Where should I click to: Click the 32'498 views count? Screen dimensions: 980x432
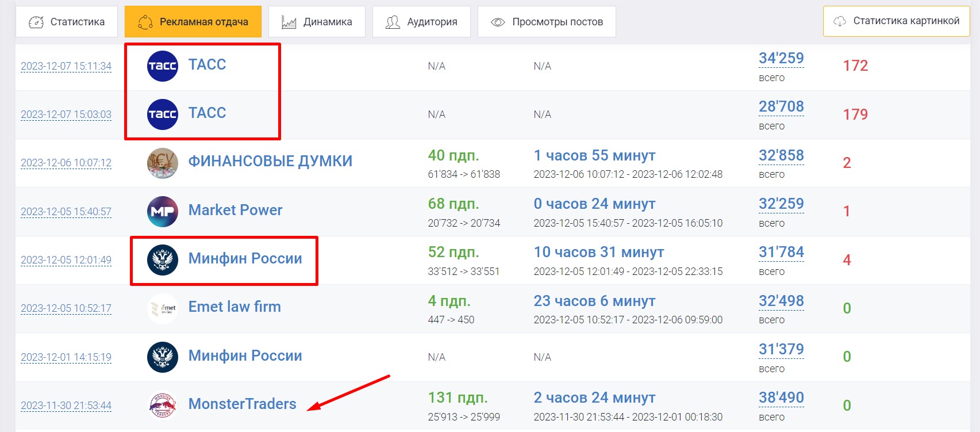click(x=781, y=301)
